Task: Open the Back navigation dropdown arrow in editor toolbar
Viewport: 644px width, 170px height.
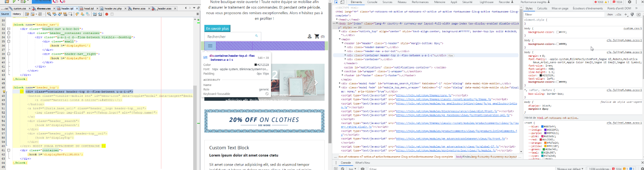Action: pyautogui.click(x=36, y=14)
